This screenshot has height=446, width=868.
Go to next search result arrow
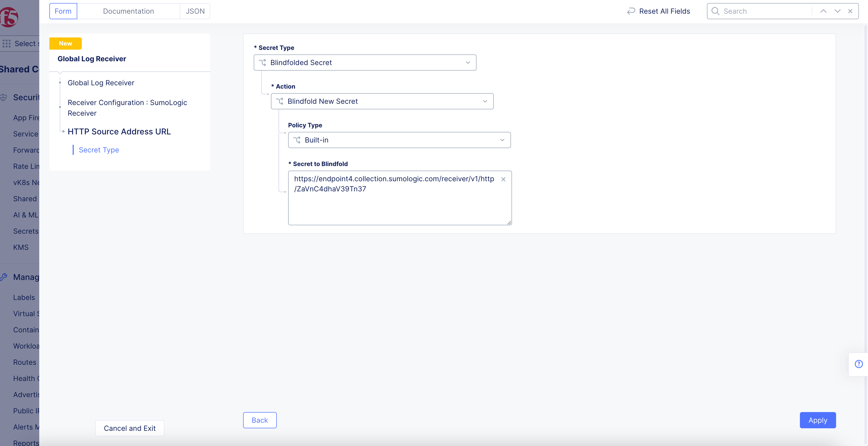pos(837,11)
